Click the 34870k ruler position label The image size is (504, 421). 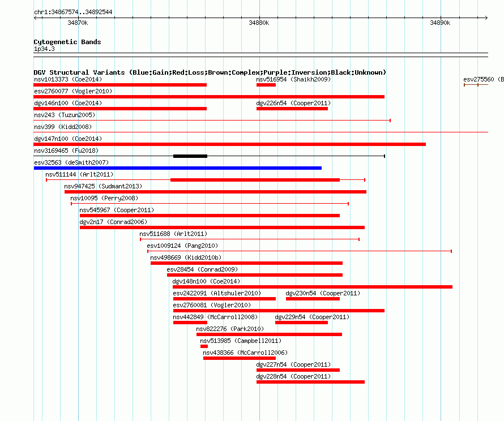(78, 23)
